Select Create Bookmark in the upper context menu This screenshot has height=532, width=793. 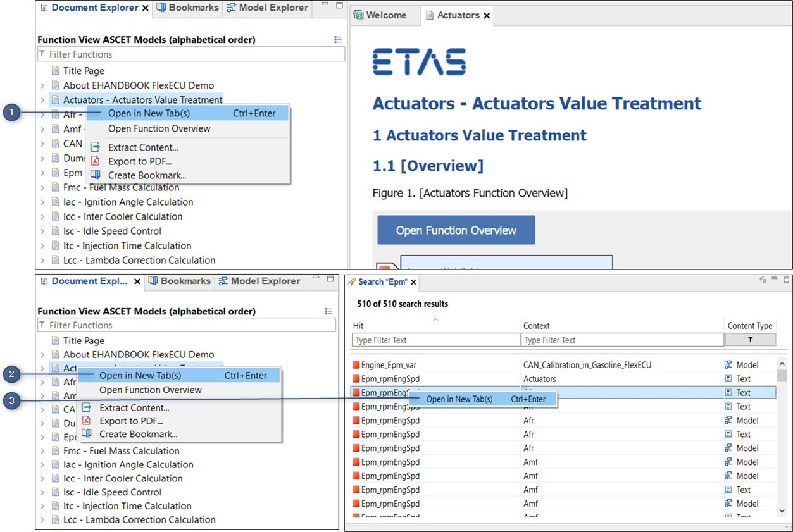point(147,175)
